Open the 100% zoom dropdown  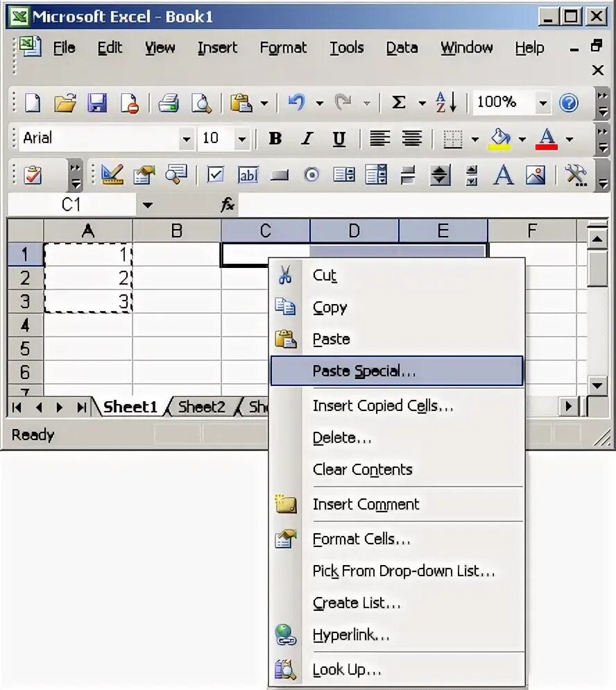pyautogui.click(x=543, y=103)
